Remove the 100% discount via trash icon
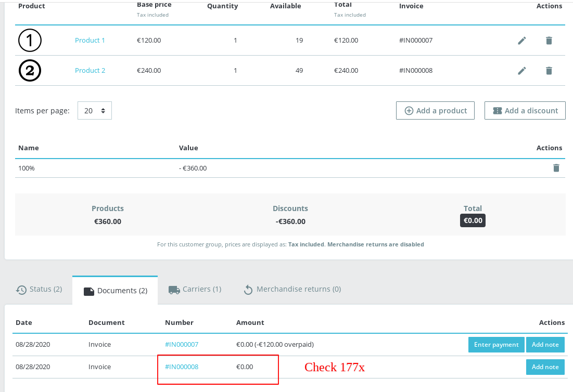Screen dimensions: 573x392 click(556, 168)
